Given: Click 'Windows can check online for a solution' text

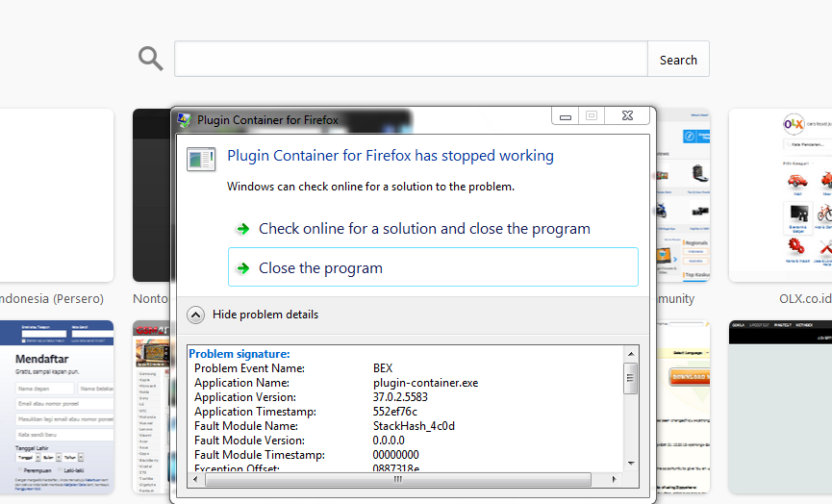Looking at the screenshot, I should (x=371, y=187).
